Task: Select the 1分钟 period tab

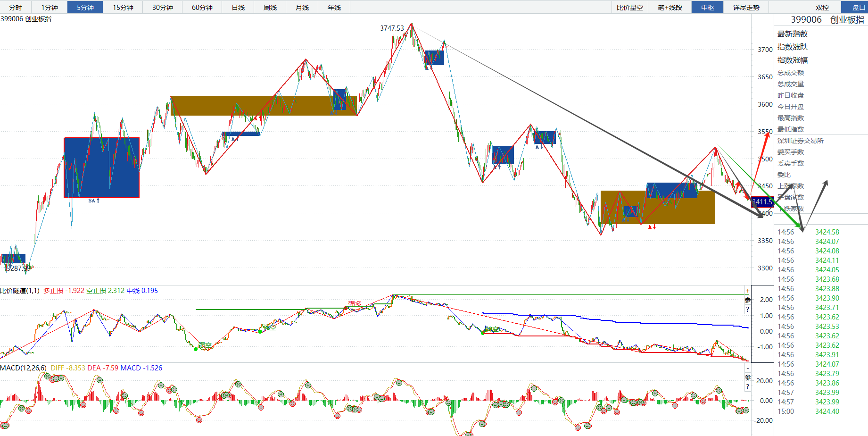Action: [50, 7]
